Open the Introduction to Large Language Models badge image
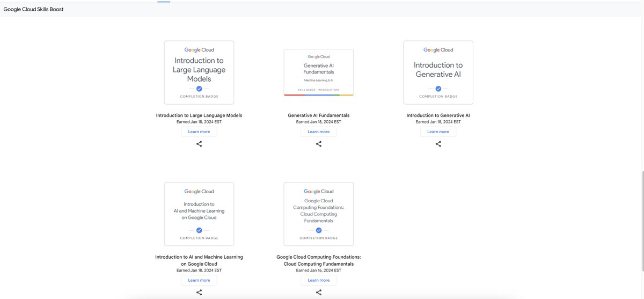This screenshot has width=644, height=299. pos(199,72)
